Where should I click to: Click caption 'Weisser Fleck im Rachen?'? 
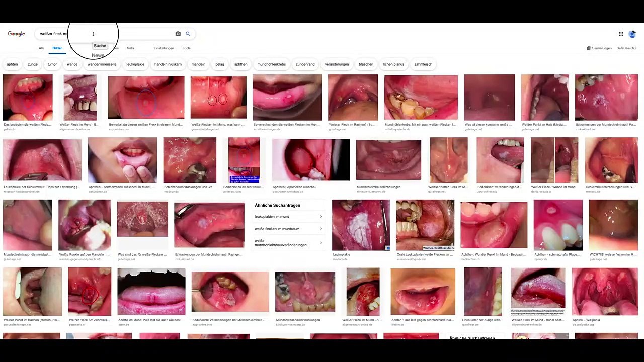pos(351,124)
